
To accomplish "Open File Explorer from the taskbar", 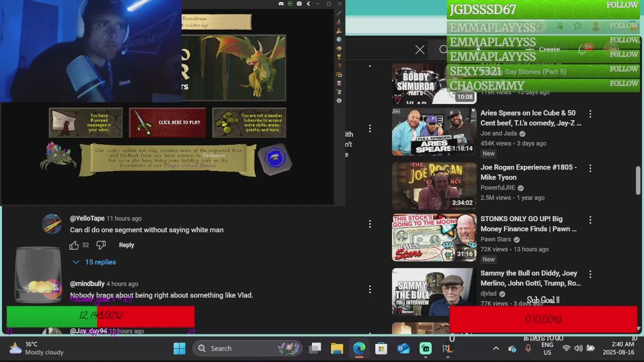I will pos(337,348).
